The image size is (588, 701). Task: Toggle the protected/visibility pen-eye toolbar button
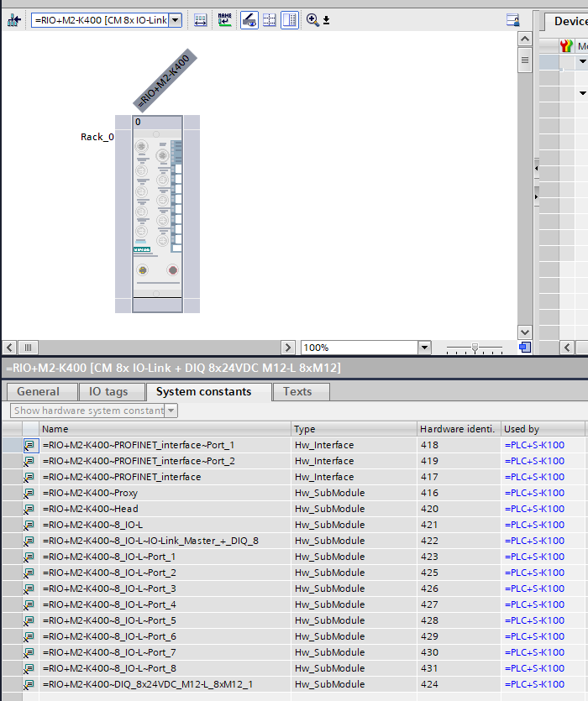pyautogui.click(x=249, y=20)
